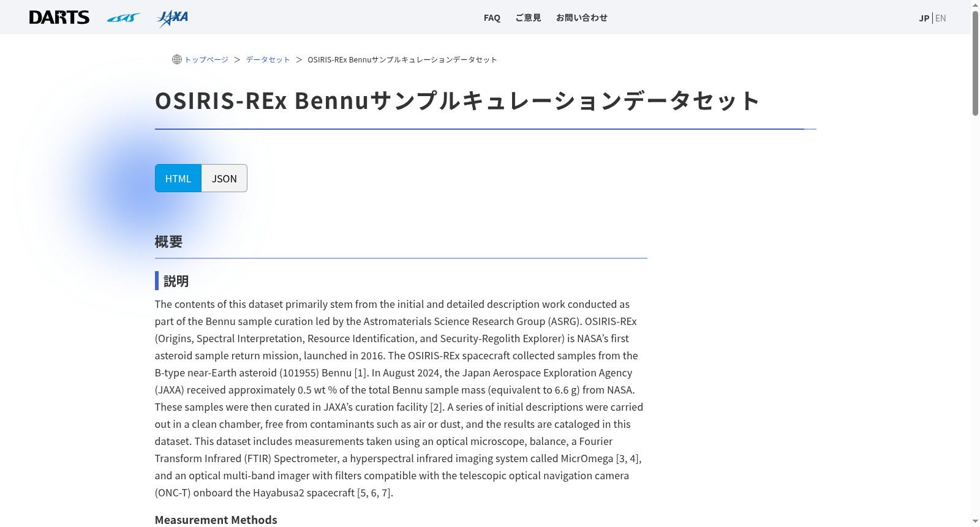
Task: Select the HTML view tab
Action: [x=178, y=178]
